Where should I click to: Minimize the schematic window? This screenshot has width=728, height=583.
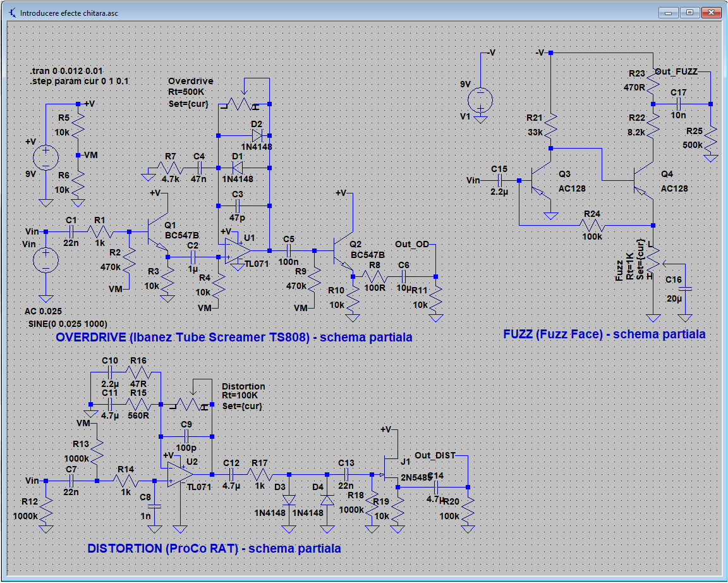click(x=669, y=13)
